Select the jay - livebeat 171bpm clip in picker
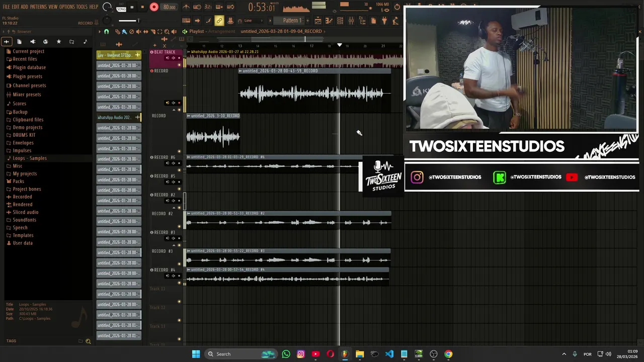The width and height of the screenshot is (644, 362). click(x=119, y=55)
